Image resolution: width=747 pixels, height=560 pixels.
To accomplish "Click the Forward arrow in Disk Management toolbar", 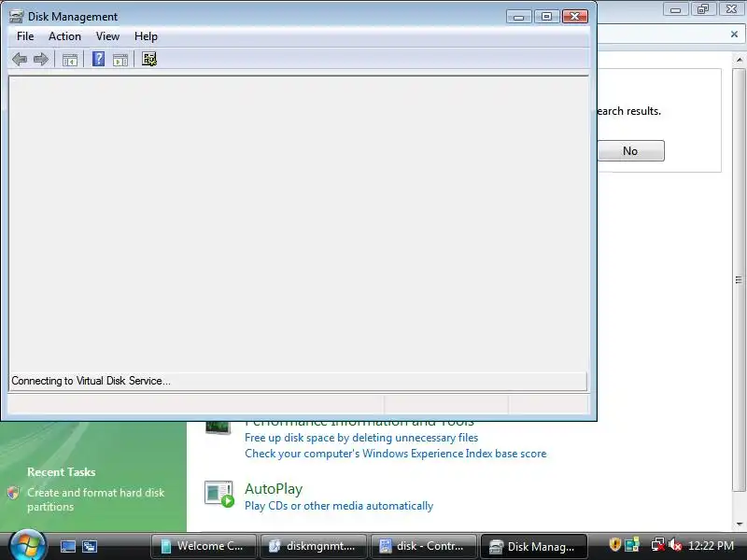I will point(41,60).
